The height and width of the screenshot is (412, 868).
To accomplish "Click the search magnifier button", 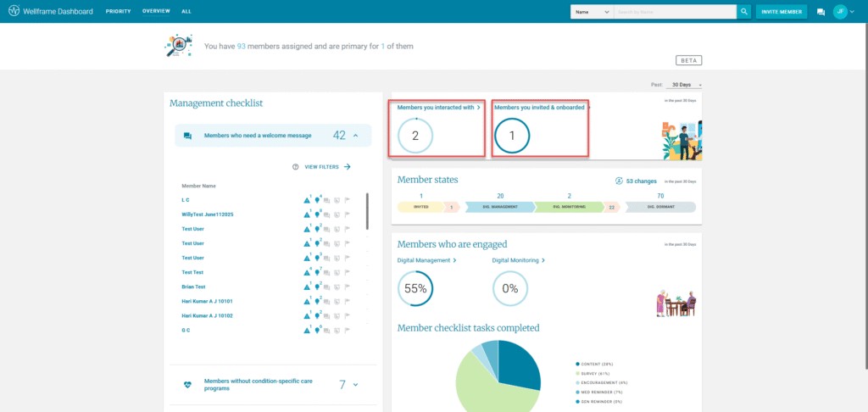I will click(x=743, y=12).
